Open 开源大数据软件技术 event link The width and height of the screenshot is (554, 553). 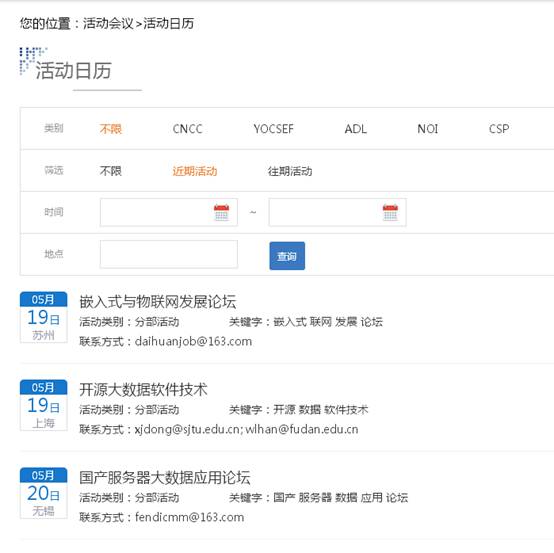click(x=143, y=390)
